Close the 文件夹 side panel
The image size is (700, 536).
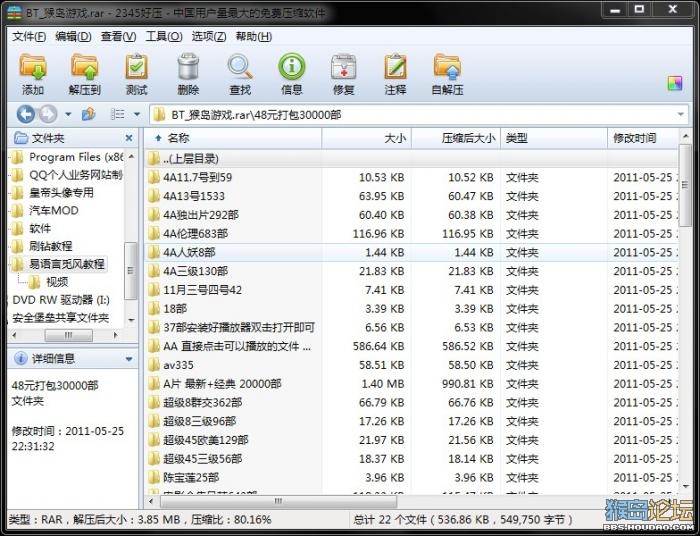(x=129, y=138)
